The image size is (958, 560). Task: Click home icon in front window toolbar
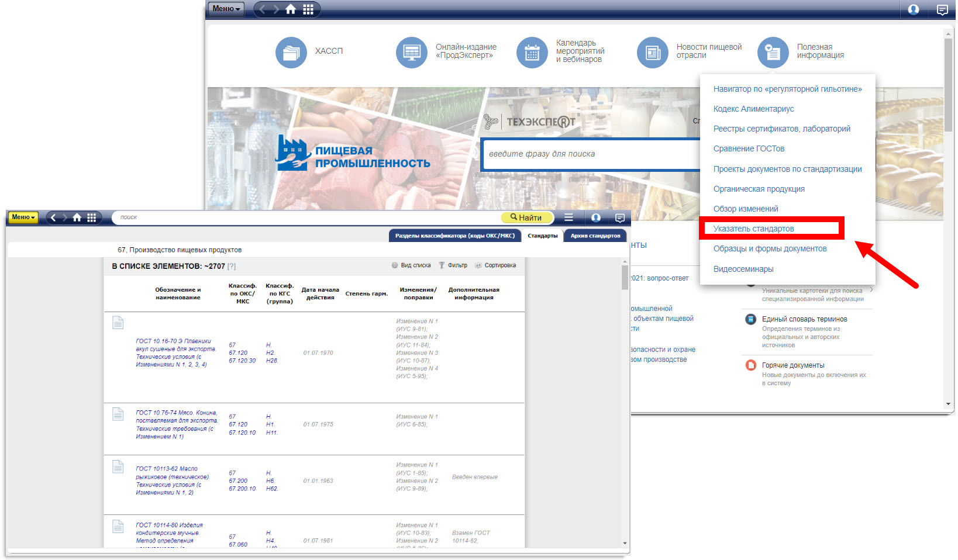click(77, 217)
